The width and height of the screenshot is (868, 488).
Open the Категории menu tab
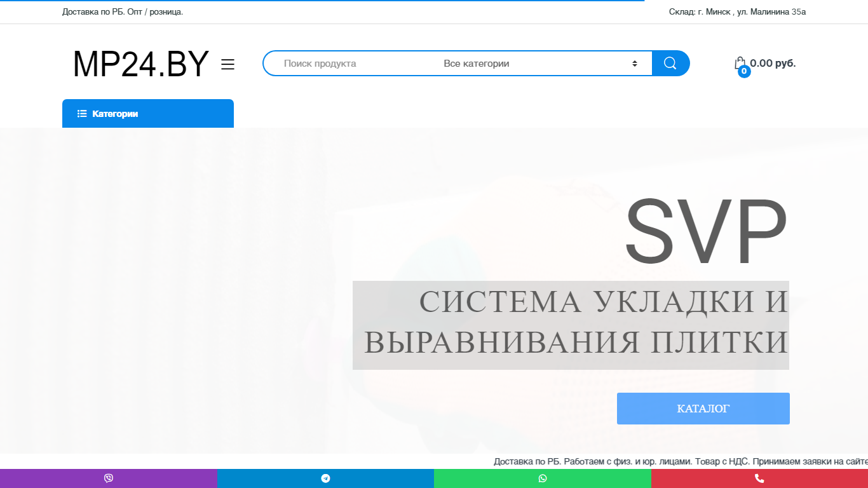pos(148,114)
